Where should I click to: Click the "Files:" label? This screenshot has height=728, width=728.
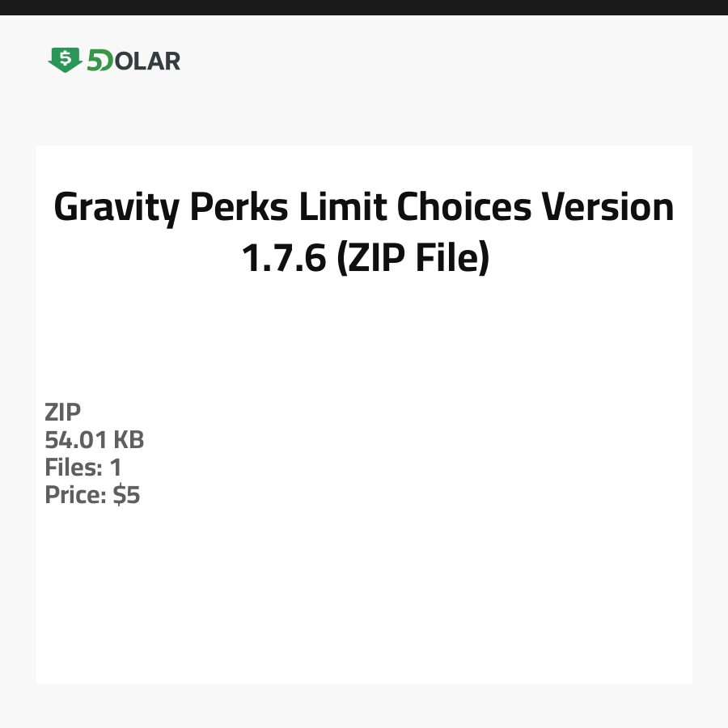[x=72, y=468]
